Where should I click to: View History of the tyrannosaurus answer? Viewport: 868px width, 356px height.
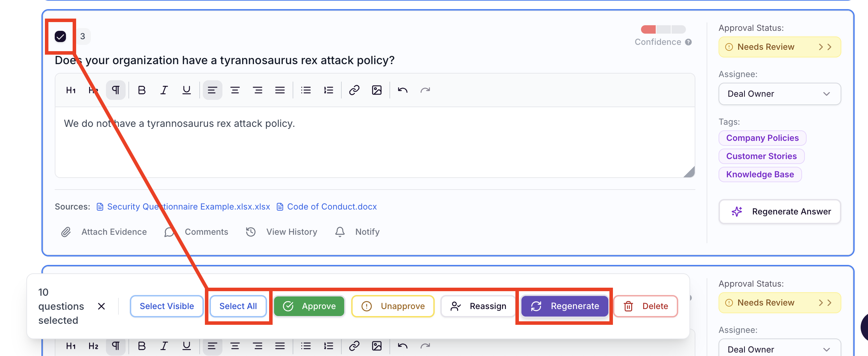coord(281,232)
